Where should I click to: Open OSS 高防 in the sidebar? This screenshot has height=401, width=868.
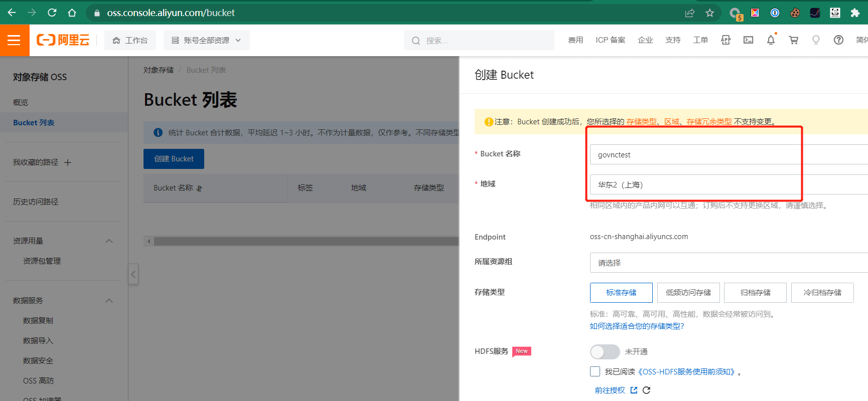(38, 381)
